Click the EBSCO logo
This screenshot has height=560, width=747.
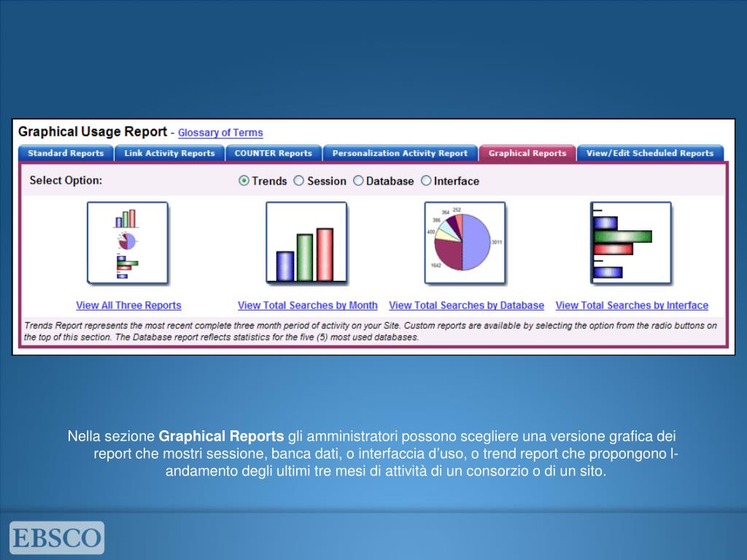tap(57, 537)
